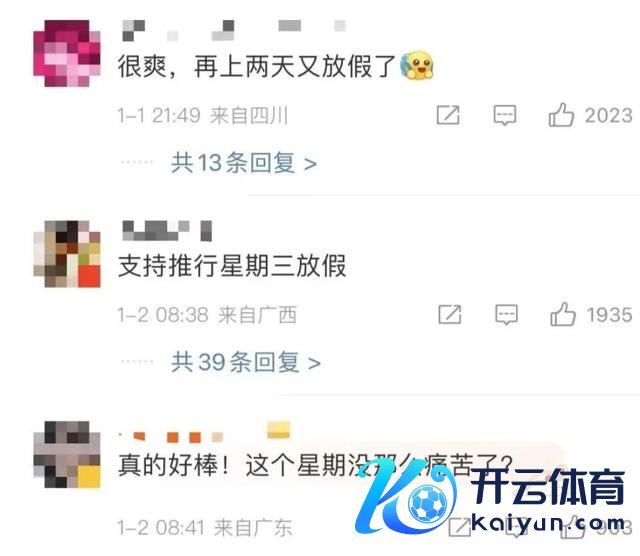Toggle like on the 903-likes comment

click(573, 527)
